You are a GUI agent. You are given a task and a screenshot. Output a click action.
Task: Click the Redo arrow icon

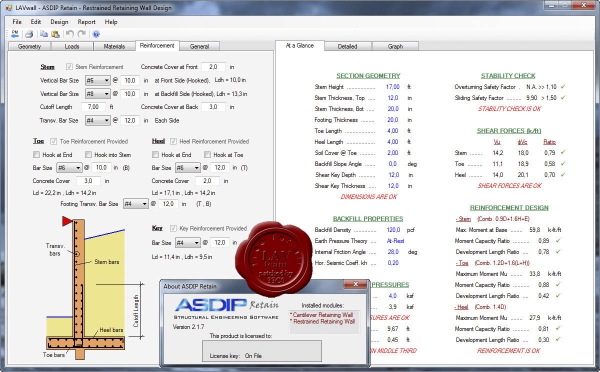point(82,34)
